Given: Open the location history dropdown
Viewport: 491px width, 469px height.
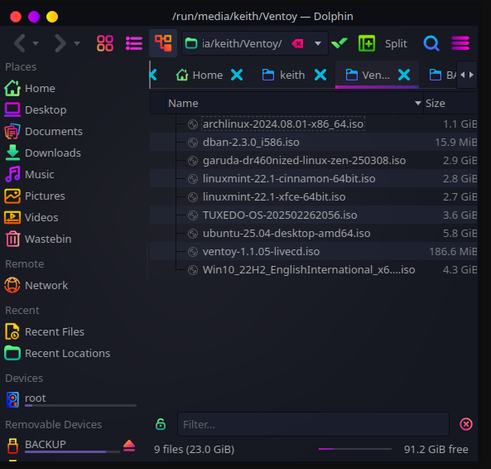Looking at the screenshot, I should coord(318,44).
